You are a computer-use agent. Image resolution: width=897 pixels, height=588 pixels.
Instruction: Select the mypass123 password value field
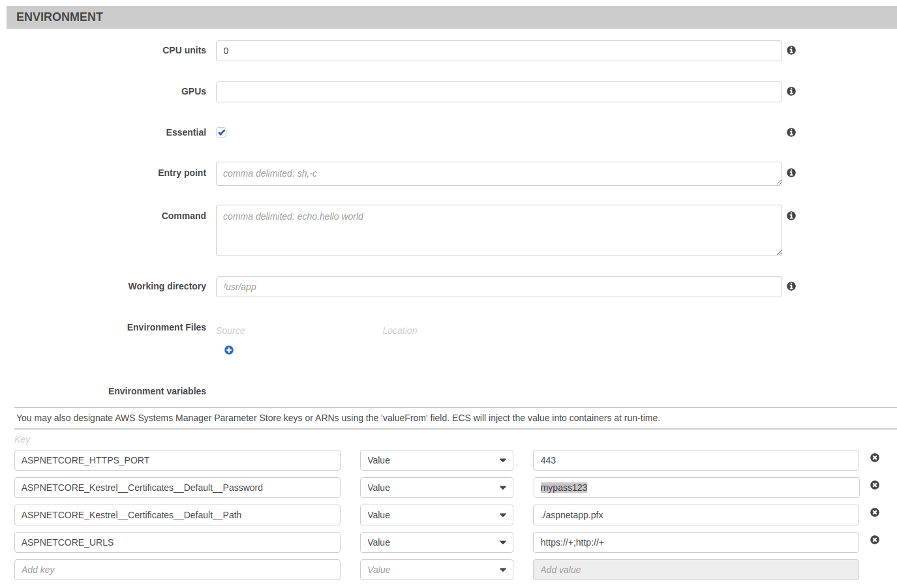pos(695,487)
